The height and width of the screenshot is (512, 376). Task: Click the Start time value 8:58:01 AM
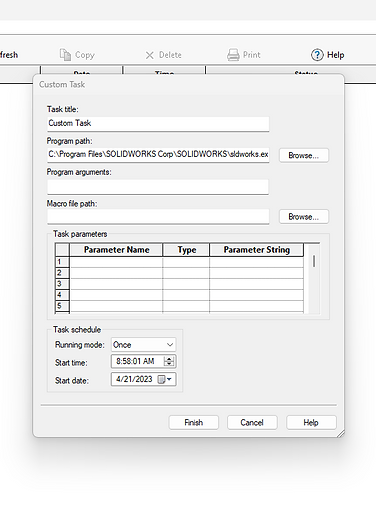[135, 361]
